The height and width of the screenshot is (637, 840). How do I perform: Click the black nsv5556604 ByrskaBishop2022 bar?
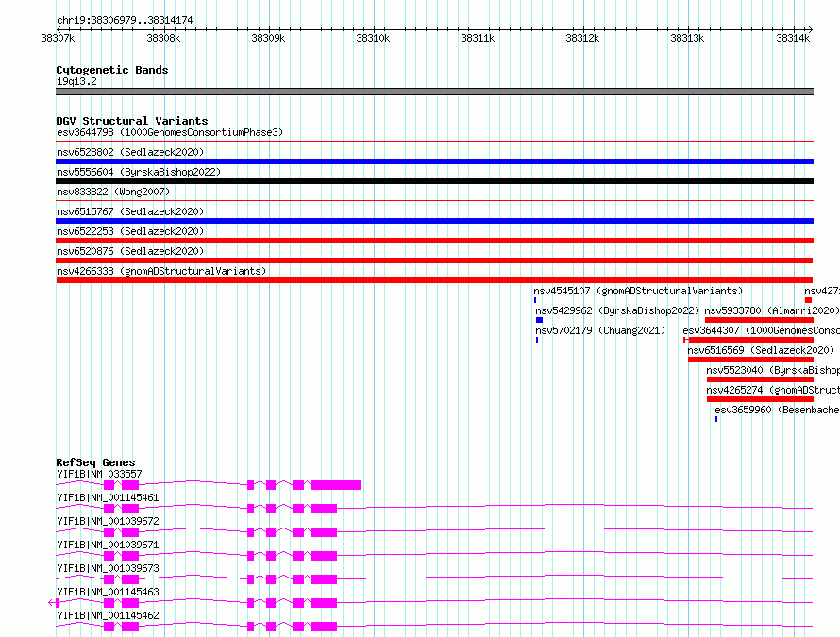pos(434,181)
